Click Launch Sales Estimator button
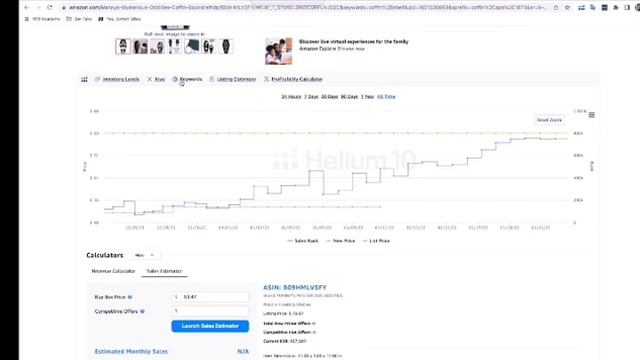Viewport: 640px width, 360px height. [210, 326]
